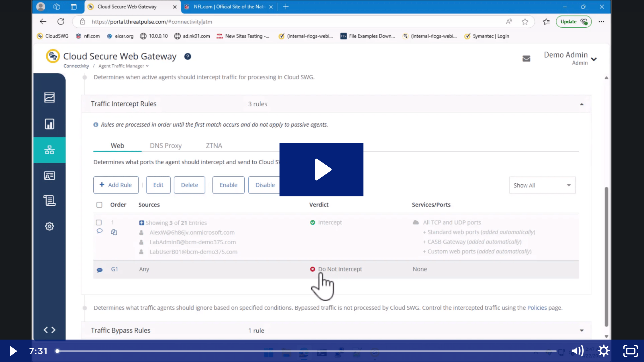Open the Identity card icon in sidebar
This screenshot has height=362, width=644.
(x=49, y=176)
